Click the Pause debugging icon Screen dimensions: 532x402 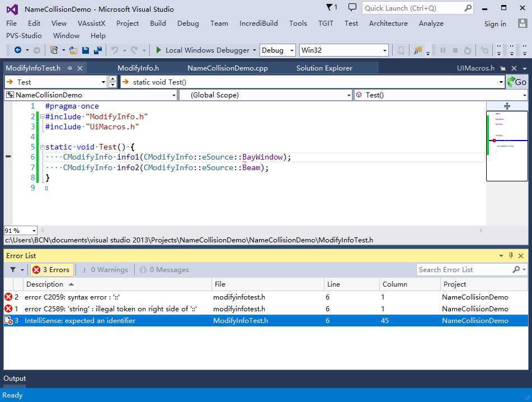(442, 50)
